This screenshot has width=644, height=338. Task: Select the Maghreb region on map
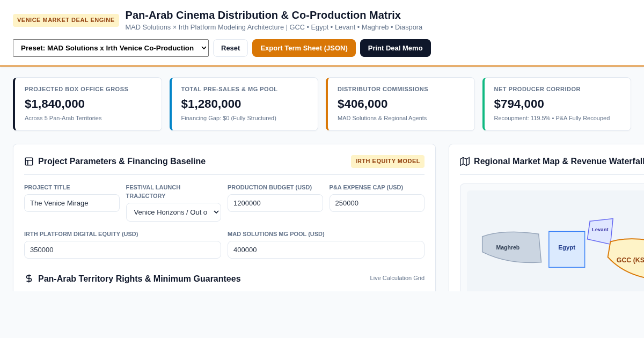[511, 247]
